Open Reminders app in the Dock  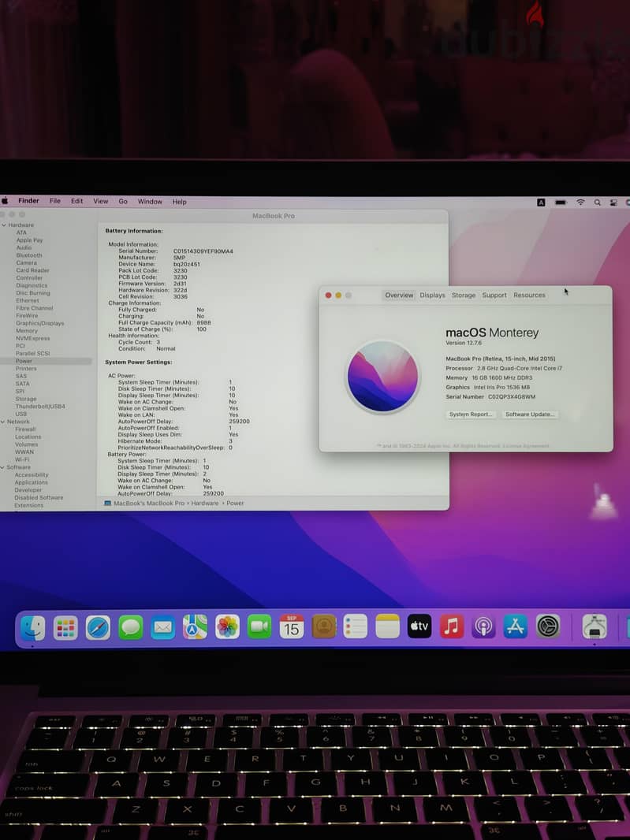click(x=355, y=626)
